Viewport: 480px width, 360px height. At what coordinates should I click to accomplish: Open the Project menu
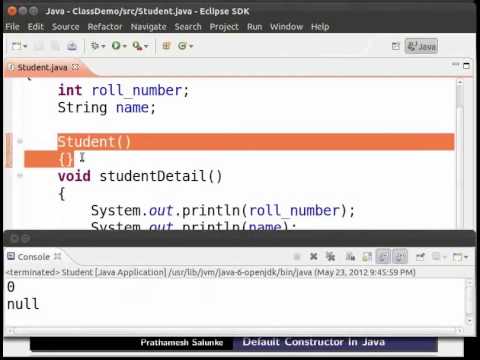pos(224,27)
